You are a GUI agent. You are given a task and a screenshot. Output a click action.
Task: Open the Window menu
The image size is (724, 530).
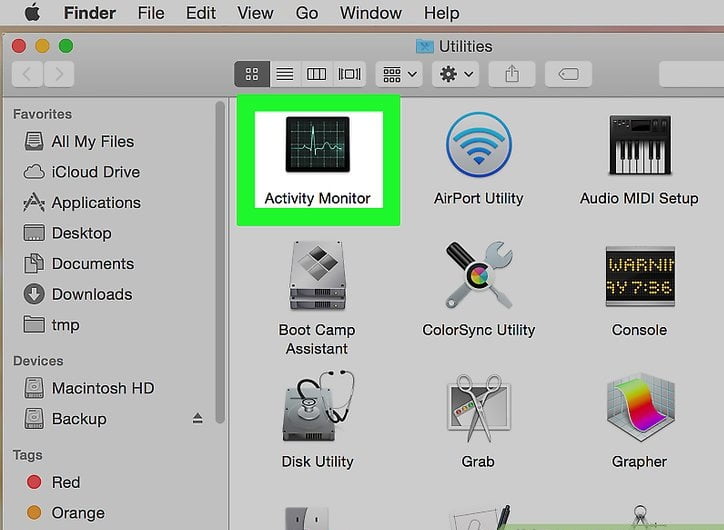(x=371, y=13)
